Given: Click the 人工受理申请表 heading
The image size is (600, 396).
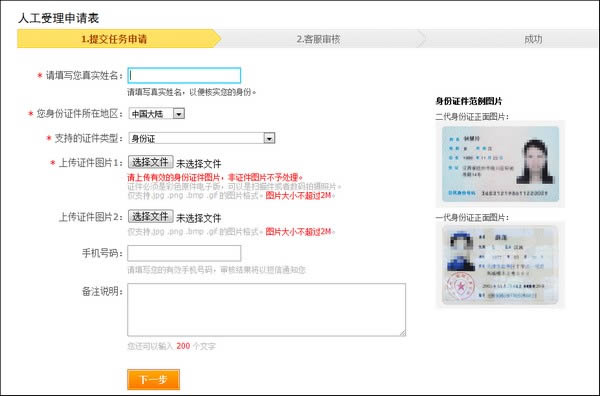Looking at the screenshot, I should coord(59,18).
